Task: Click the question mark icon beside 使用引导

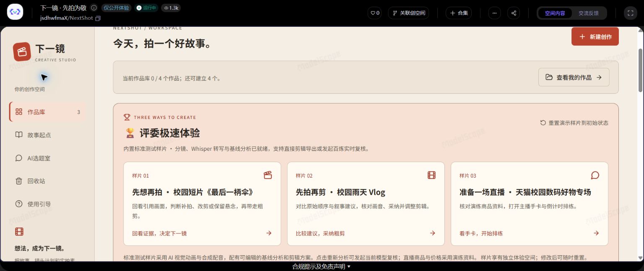Action: click(18, 204)
